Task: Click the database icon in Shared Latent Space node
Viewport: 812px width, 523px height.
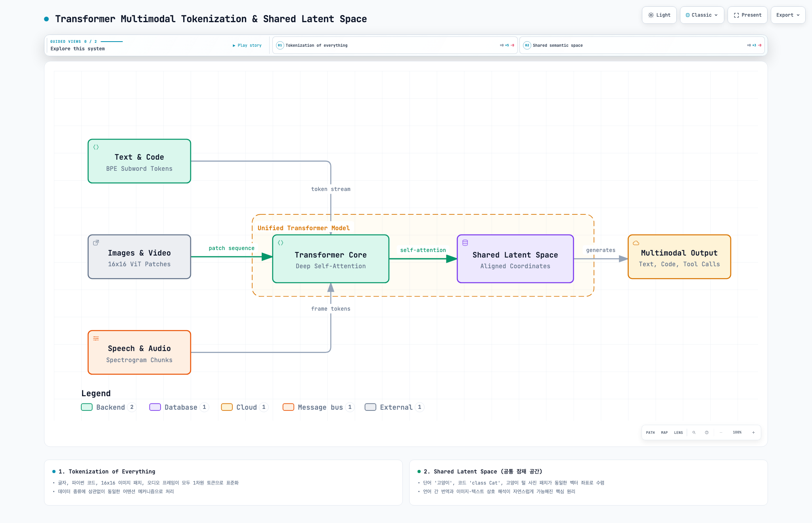Action: (465, 243)
